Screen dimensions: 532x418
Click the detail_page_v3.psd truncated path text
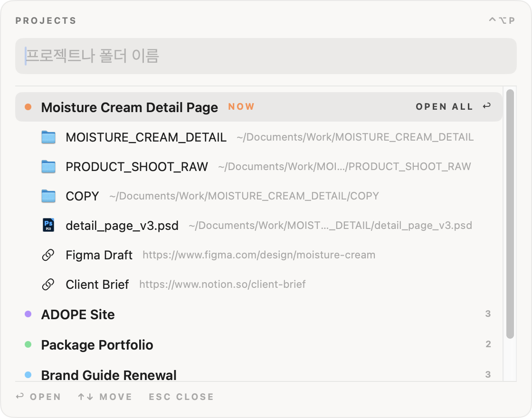(330, 226)
